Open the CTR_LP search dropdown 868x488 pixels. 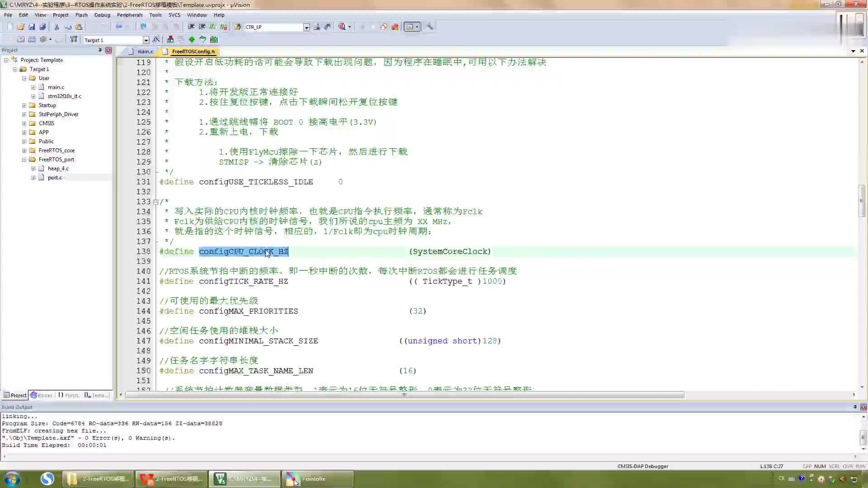click(306, 27)
